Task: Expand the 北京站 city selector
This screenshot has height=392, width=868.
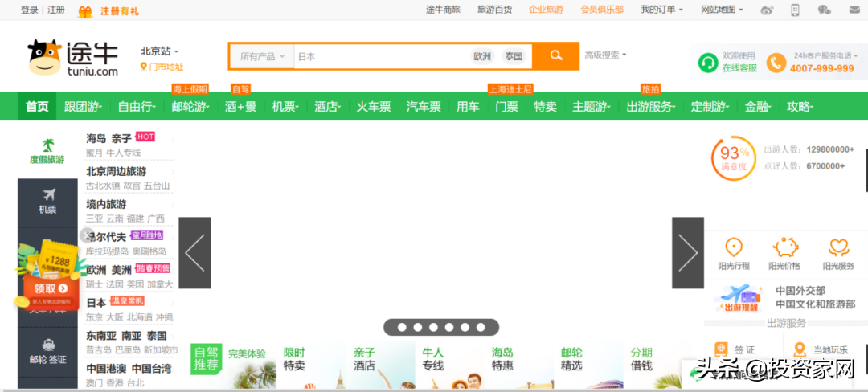Action: pos(159,51)
